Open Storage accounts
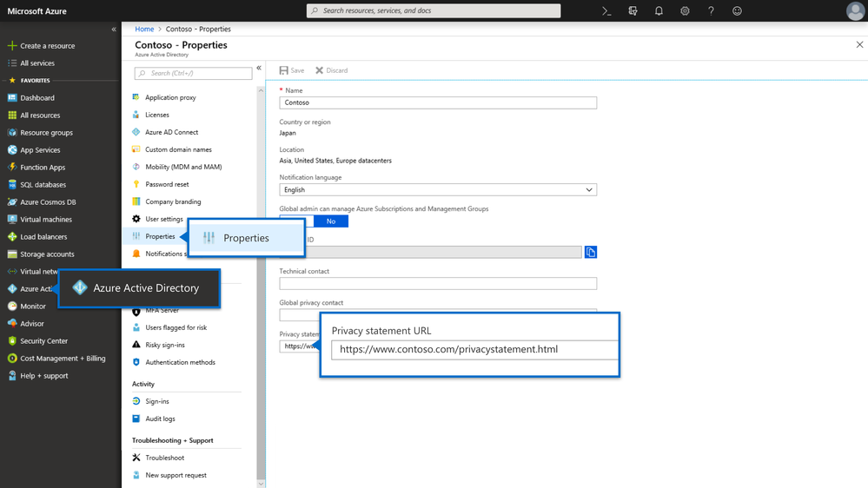The image size is (868, 488). point(41,254)
